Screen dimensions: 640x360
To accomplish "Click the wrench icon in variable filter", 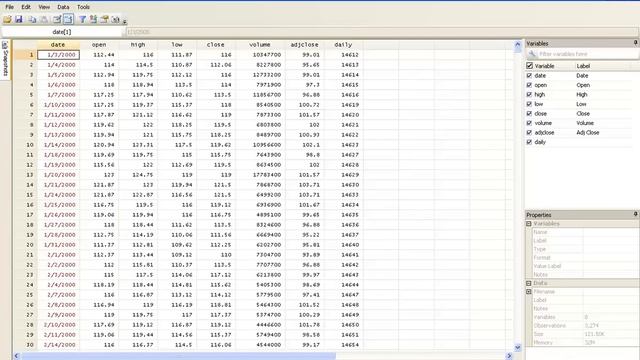I will tap(531, 54).
